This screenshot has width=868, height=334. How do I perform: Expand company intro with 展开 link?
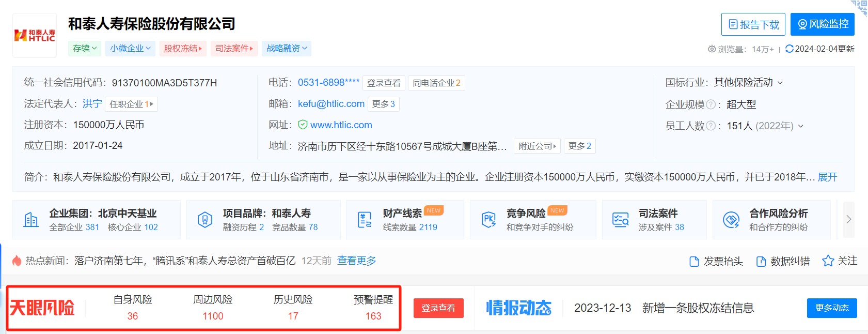(828, 177)
